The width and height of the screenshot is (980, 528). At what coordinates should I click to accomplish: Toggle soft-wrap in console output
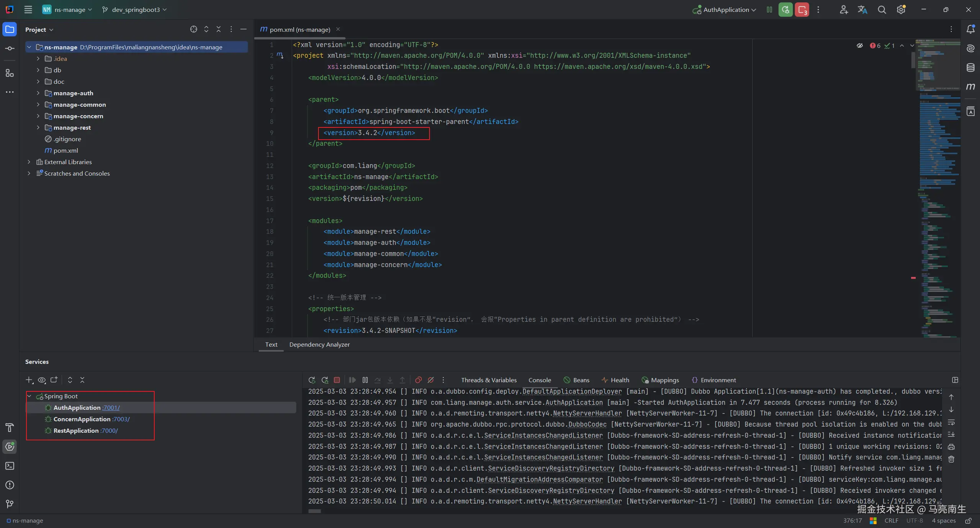coord(951,422)
